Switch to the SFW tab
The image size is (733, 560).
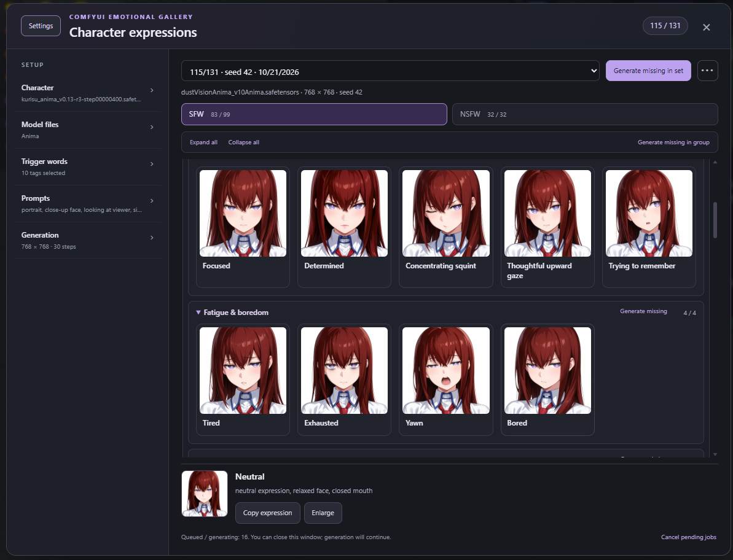point(314,114)
